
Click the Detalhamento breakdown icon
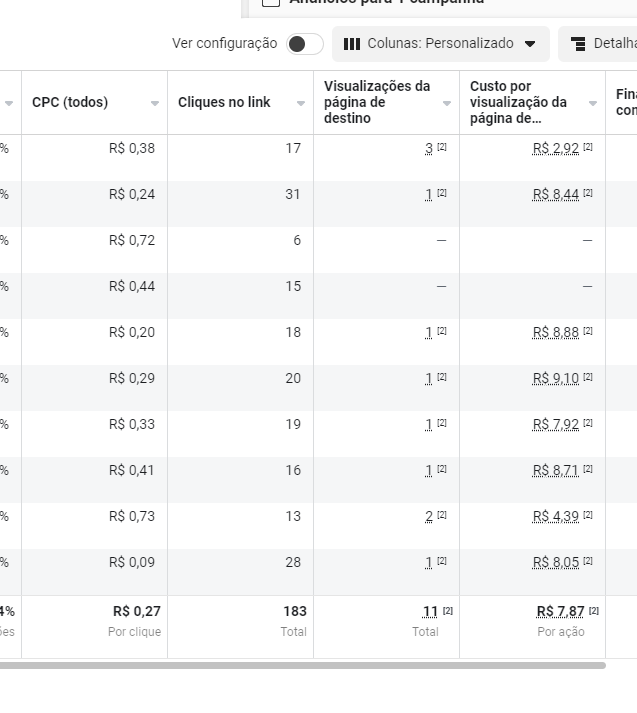click(578, 44)
